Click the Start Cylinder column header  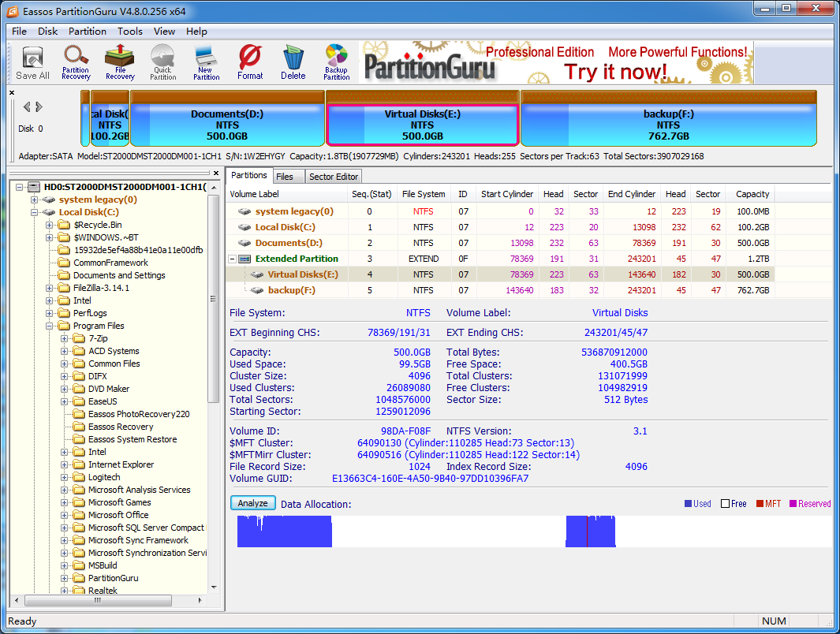pos(507,194)
